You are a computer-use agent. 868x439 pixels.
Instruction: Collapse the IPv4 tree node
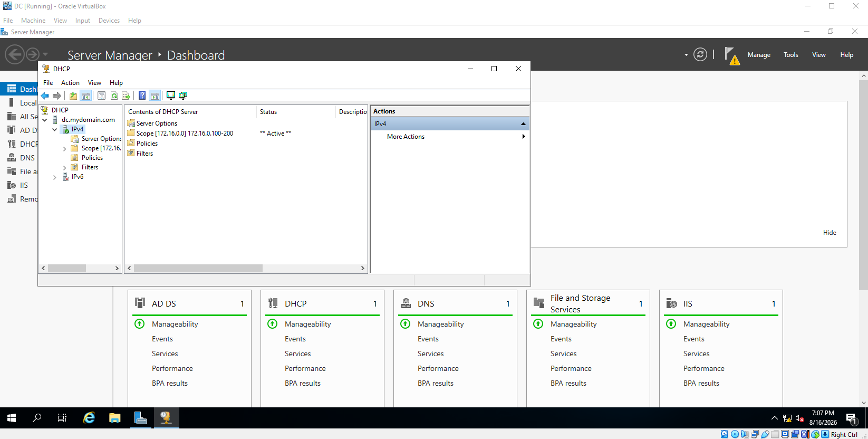(55, 129)
